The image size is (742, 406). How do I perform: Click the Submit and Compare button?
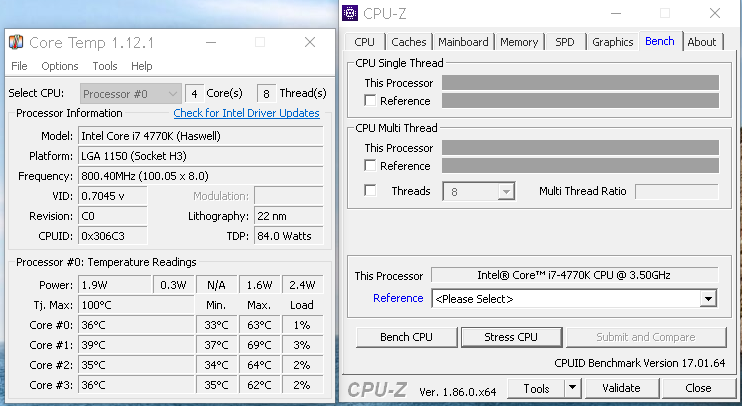[x=646, y=337]
